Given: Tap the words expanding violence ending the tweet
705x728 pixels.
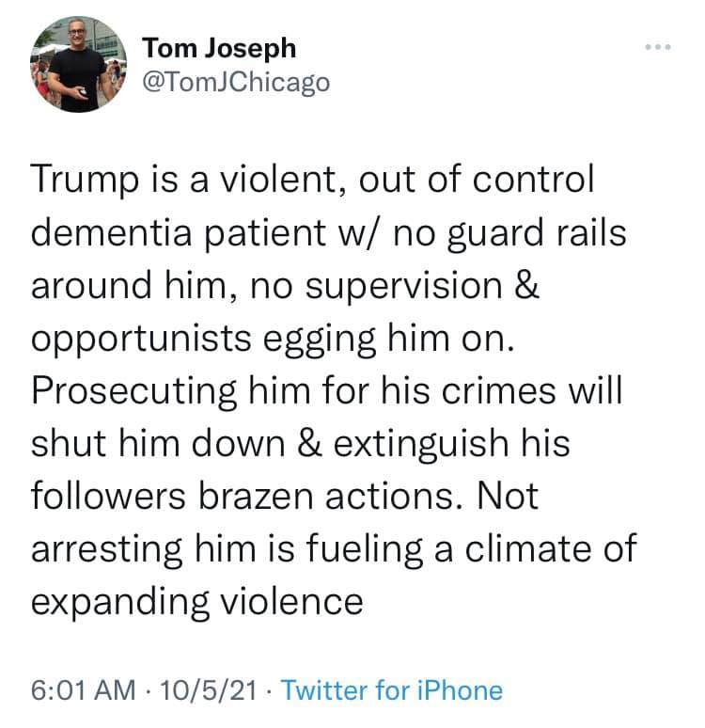Looking at the screenshot, I should point(196,603).
